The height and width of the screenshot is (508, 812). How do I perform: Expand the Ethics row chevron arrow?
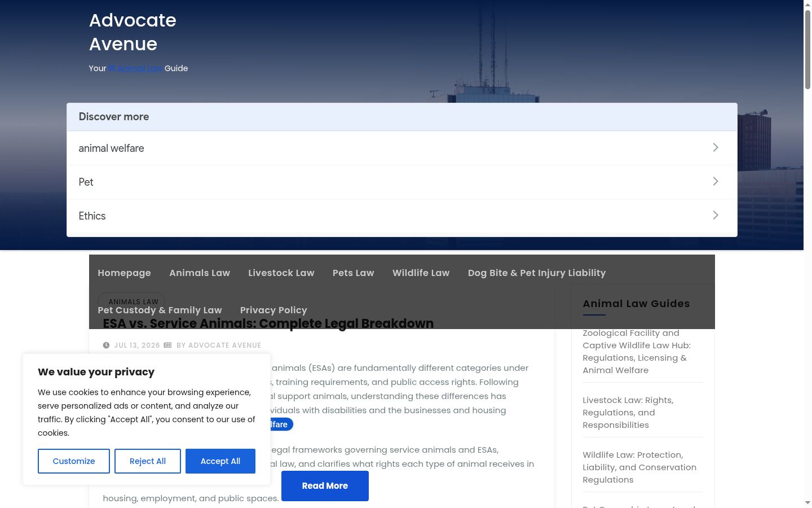[x=715, y=215]
